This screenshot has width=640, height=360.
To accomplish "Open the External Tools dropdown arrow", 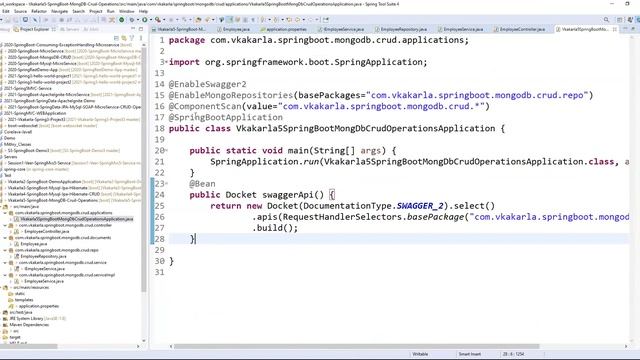I will [x=164, y=20].
